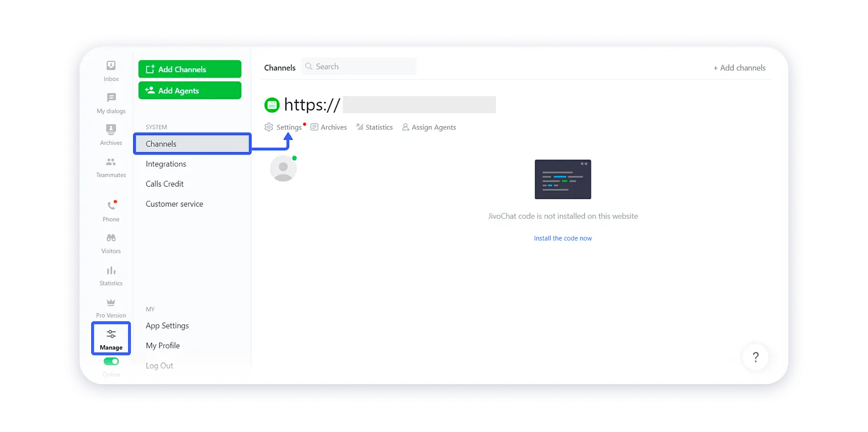Click the Install the code now link

(563, 238)
